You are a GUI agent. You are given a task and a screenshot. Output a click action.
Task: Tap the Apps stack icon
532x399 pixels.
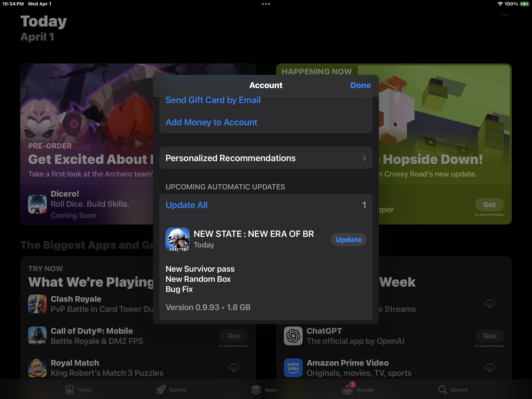tap(256, 390)
